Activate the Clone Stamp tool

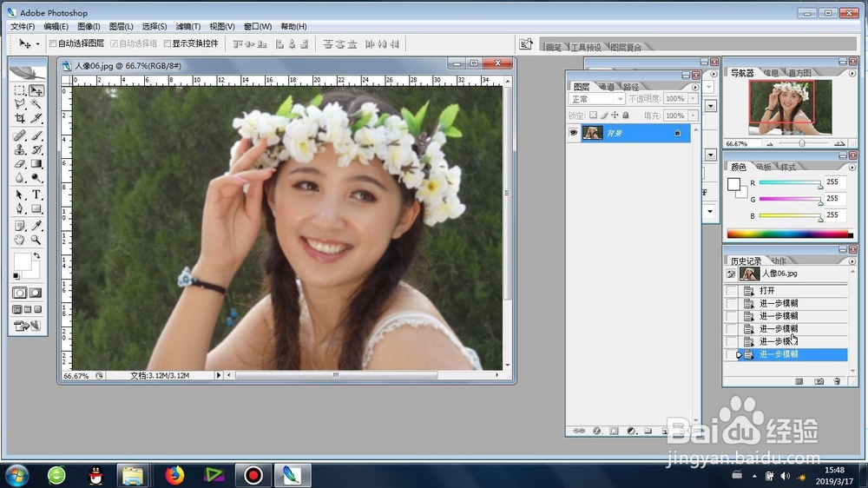pos(19,149)
